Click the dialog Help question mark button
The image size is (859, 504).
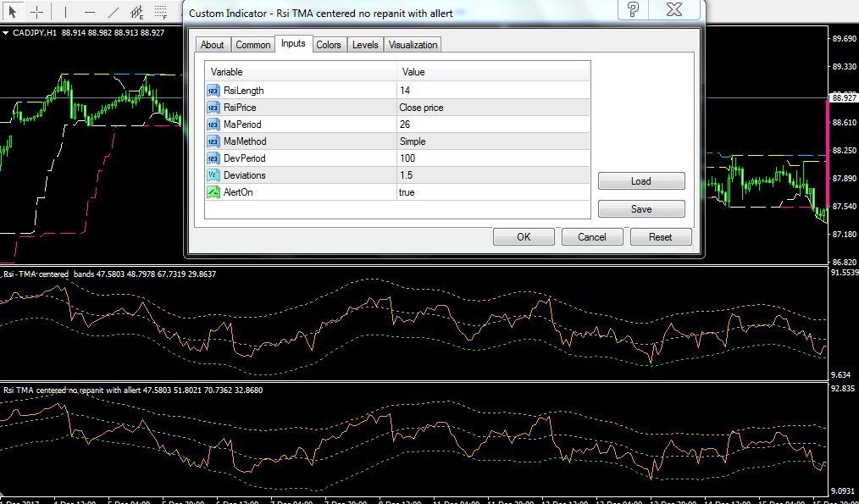point(633,9)
